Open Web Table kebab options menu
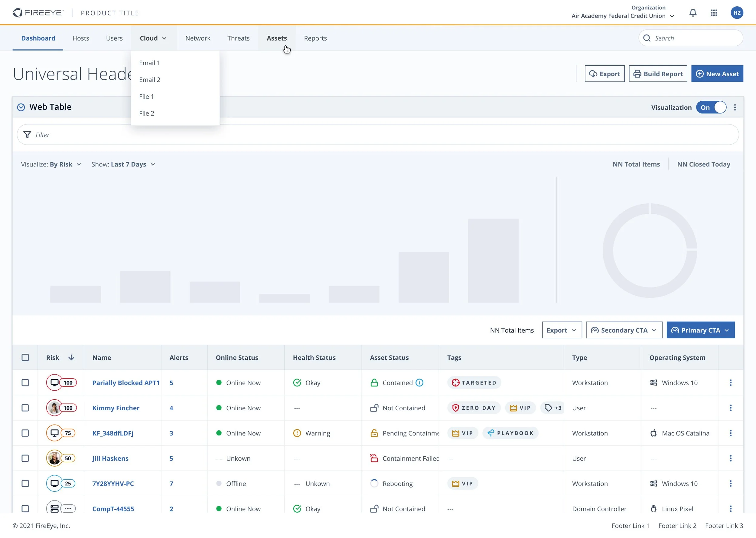The height and width of the screenshot is (538, 756). [735, 107]
